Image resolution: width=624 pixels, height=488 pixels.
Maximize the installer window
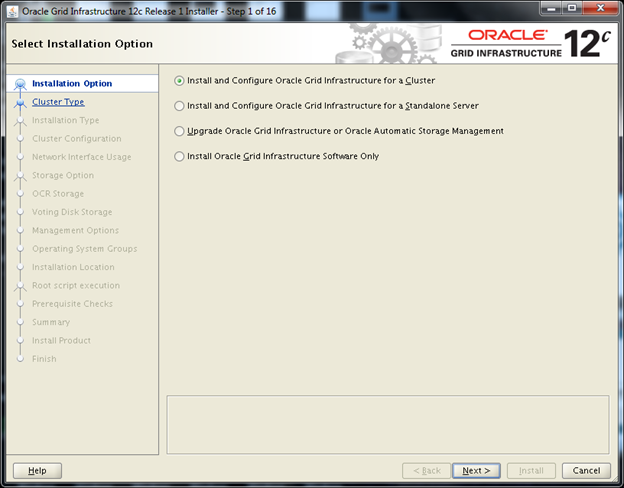572,8
